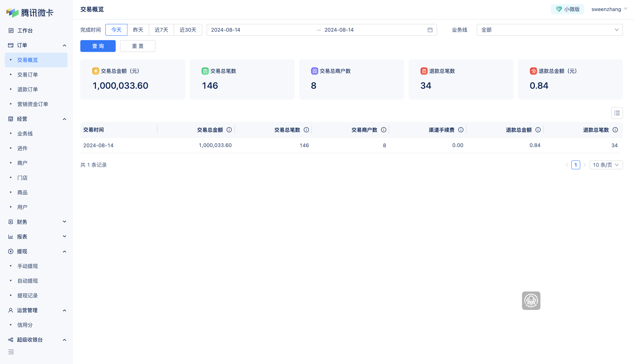The image size is (634, 364).
Task: Open the 10 条/页 page size dropdown
Action: pos(606,165)
